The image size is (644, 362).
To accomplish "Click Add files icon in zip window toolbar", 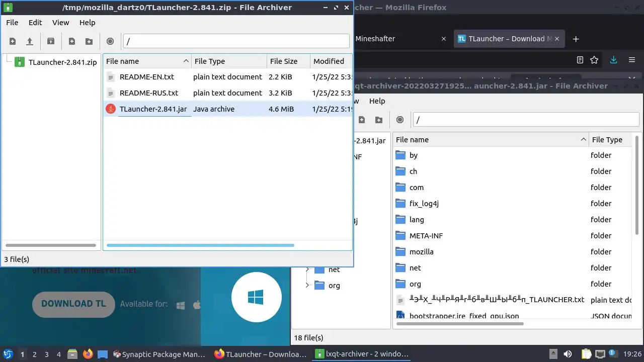I will coord(72,41).
